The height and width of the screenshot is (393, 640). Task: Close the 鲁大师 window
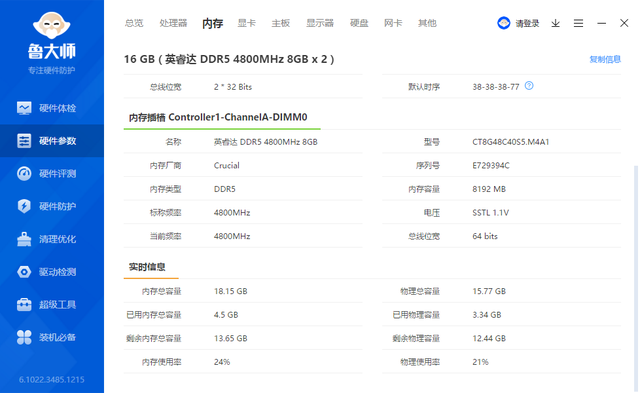(x=624, y=23)
